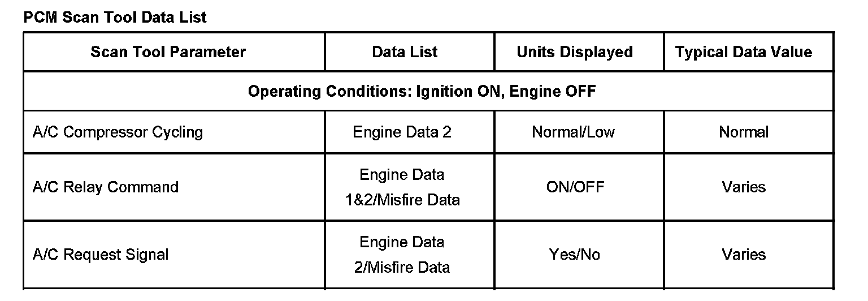Select the Normal/Low units cell
Image resolution: width=868 pixels, height=301 pixels.
coord(573,132)
